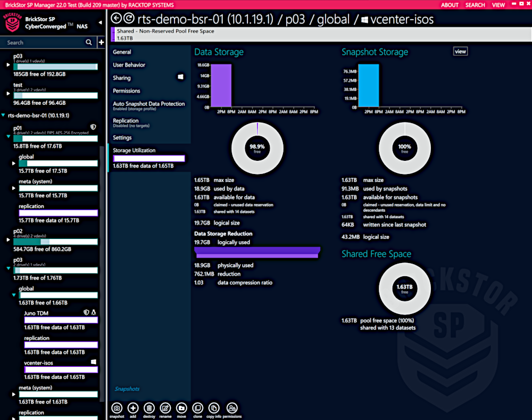The height and width of the screenshot is (420, 532).
Task: Open the VIEW menu
Action: (498, 5)
